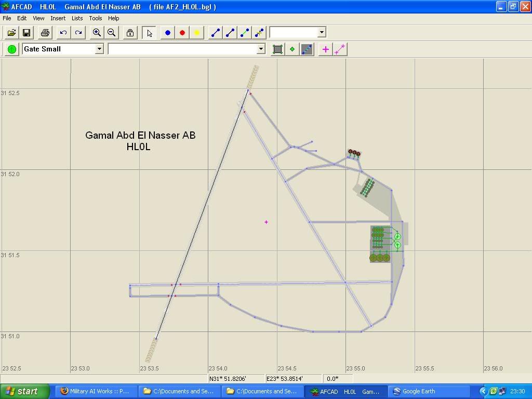The height and width of the screenshot is (399, 532).
Task: Redo the last undone edit
Action: pyautogui.click(x=78, y=33)
